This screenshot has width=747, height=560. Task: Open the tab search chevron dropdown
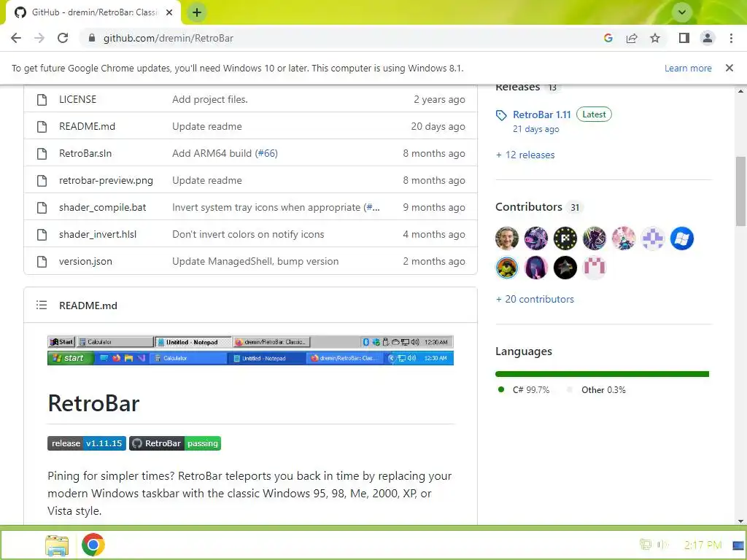click(682, 12)
